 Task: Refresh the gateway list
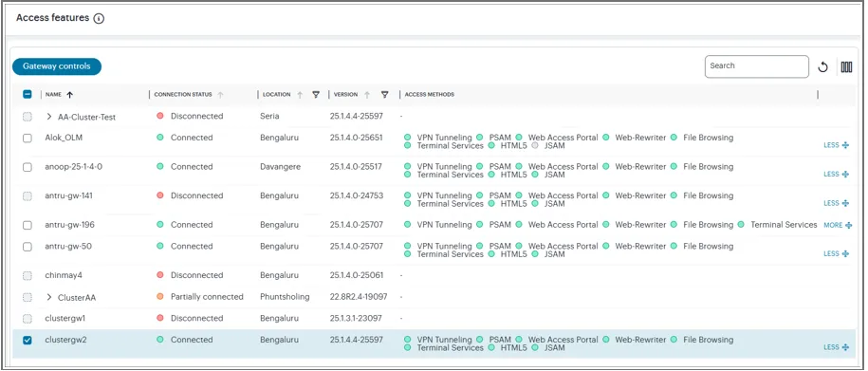click(822, 67)
